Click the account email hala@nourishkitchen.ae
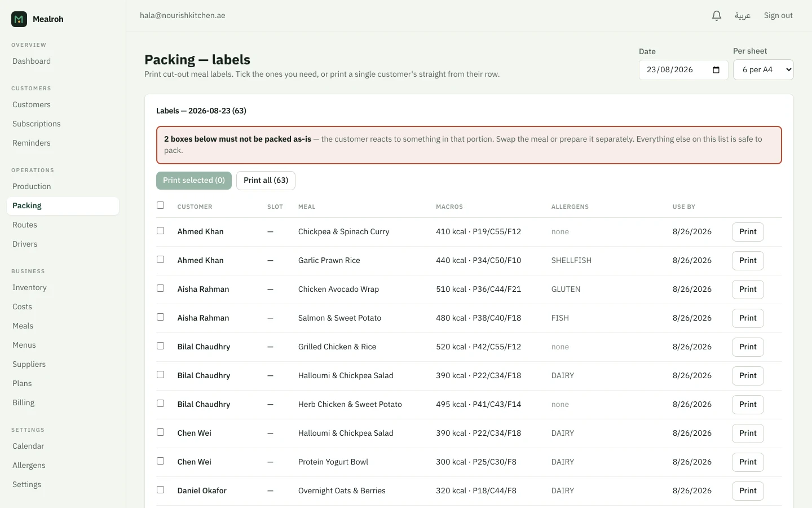The width and height of the screenshot is (812, 508). (x=183, y=16)
